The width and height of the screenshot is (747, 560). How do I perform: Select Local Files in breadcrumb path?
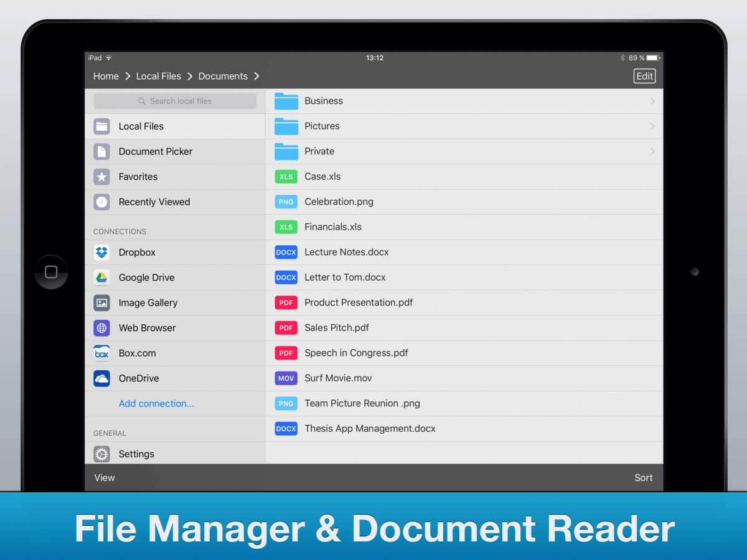(158, 76)
